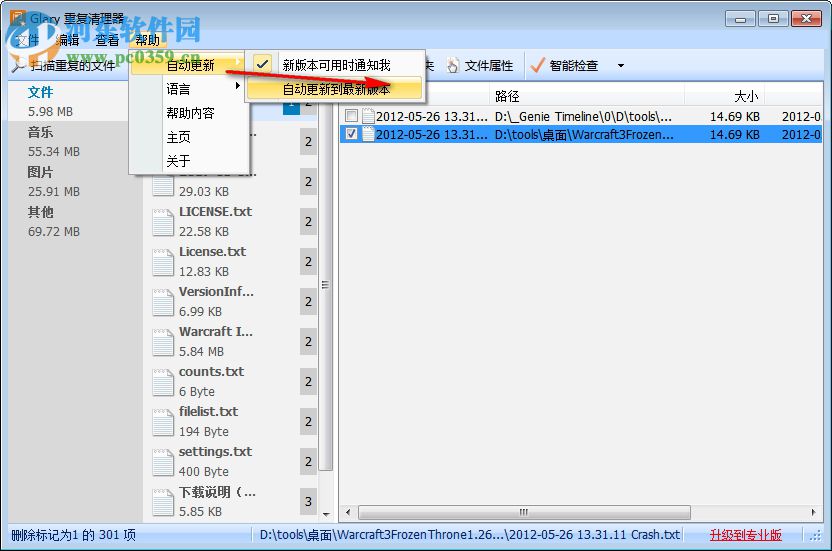This screenshot has width=832, height=551.
Task: Click the counts.txt file icon
Action: 163,382
